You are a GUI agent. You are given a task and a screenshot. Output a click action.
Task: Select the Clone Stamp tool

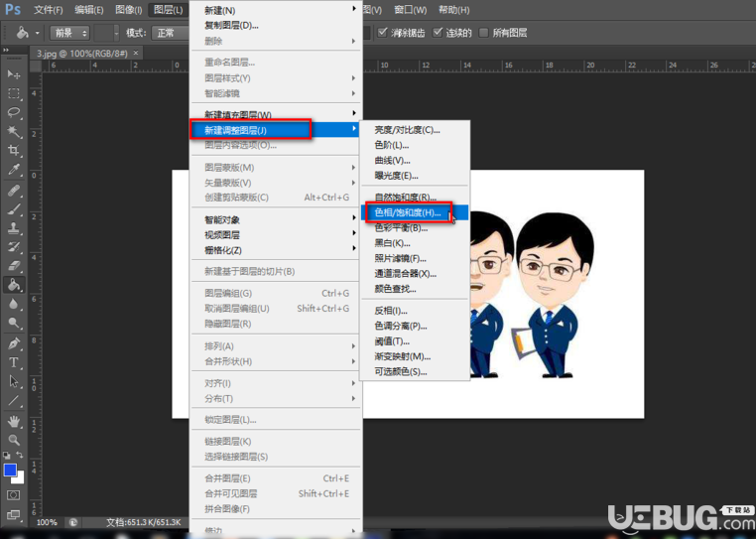(x=14, y=228)
